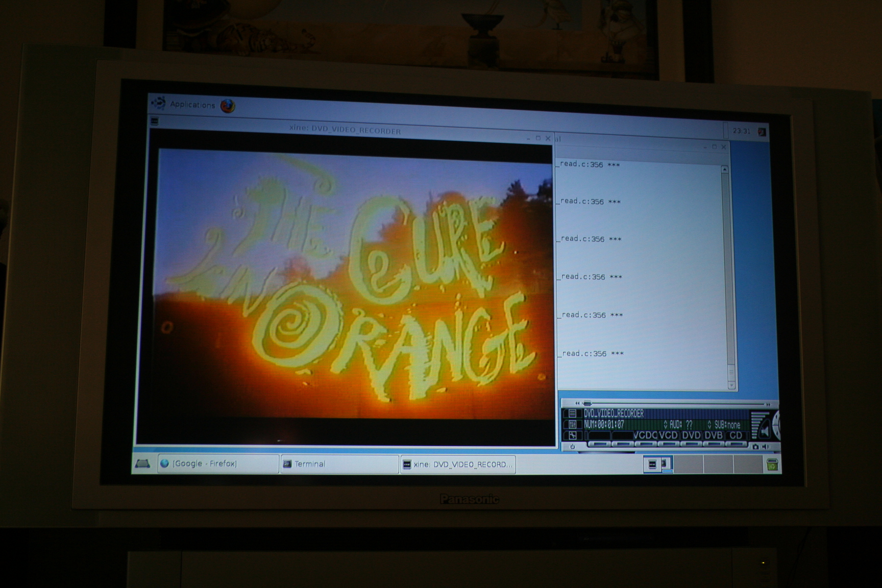Click the show desktop icon in taskbar
882x588 pixels.
pyautogui.click(x=142, y=463)
